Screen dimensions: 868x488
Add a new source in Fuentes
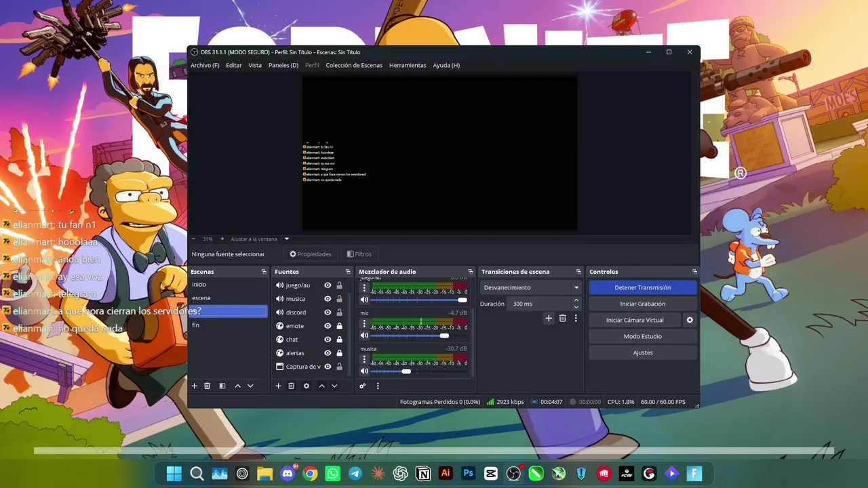(278, 386)
